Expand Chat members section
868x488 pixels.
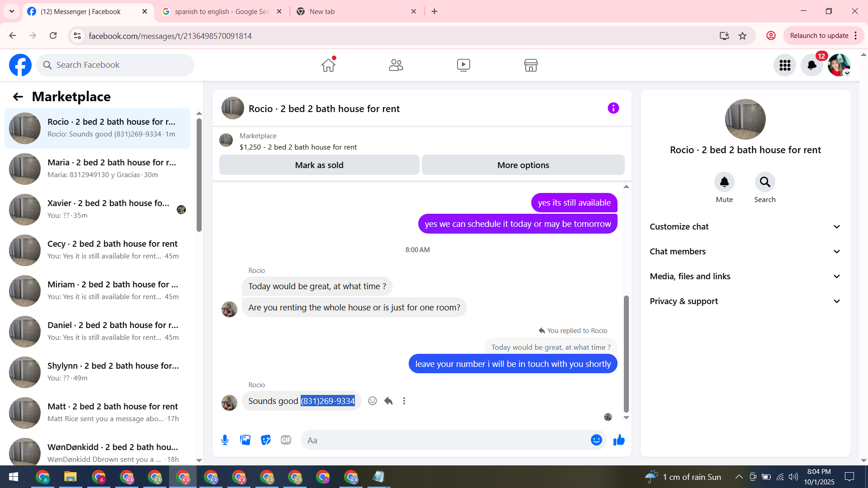(x=745, y=252)
